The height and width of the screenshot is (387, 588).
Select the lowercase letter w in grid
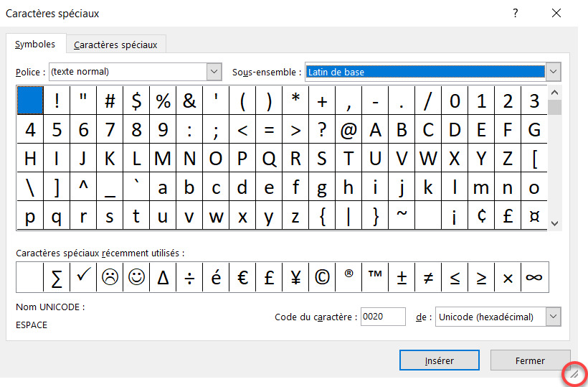[216, 215]
